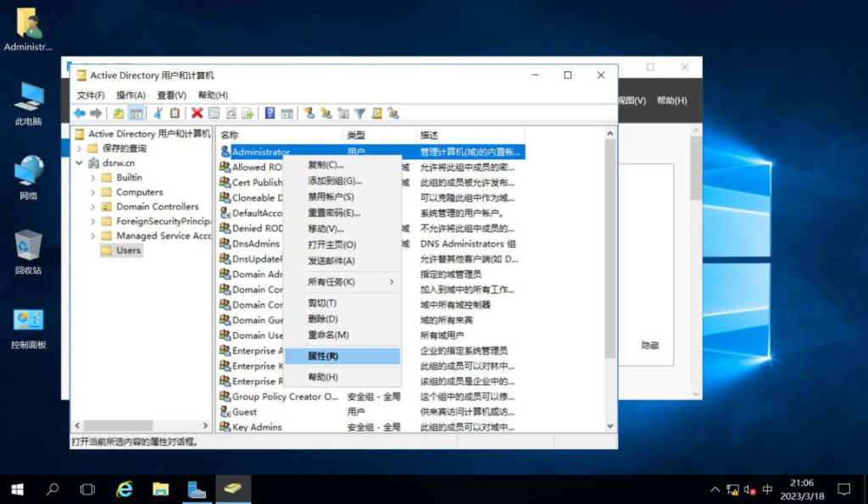The image size is (868, 504).
Task: Toggle show/hide console tree icon
Action: [136, 114]
